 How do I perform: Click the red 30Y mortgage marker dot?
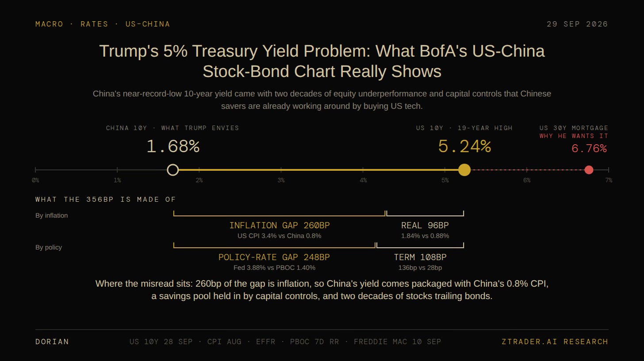click(x=589, y=170)
